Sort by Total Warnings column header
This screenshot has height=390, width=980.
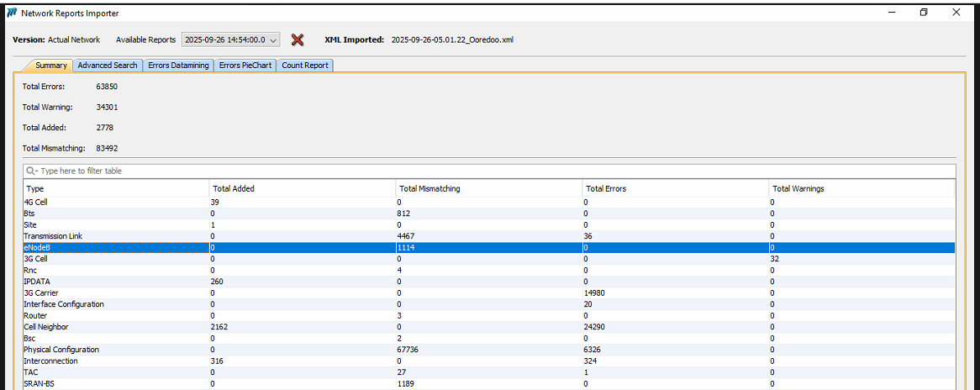click(861, 188)
